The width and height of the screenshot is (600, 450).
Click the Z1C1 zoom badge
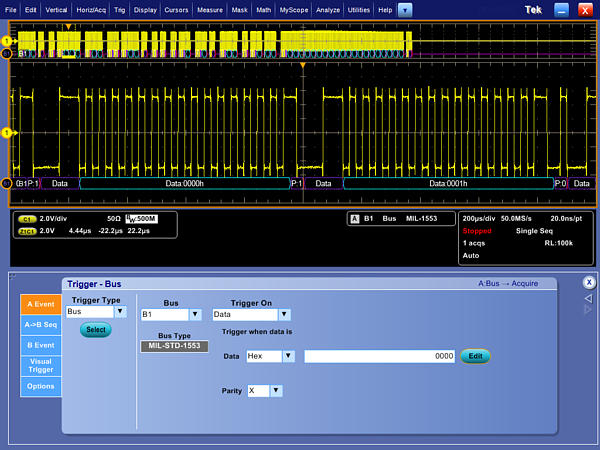[27, 229]
